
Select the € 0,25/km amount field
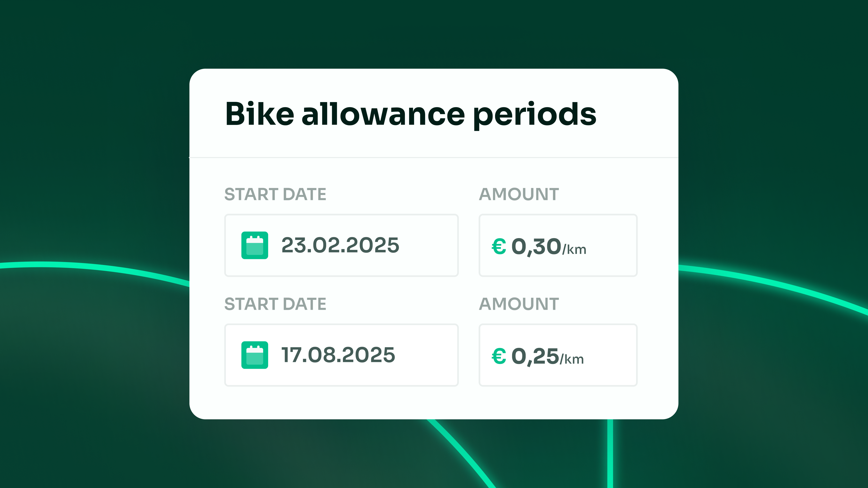click(x=558, y=355)
